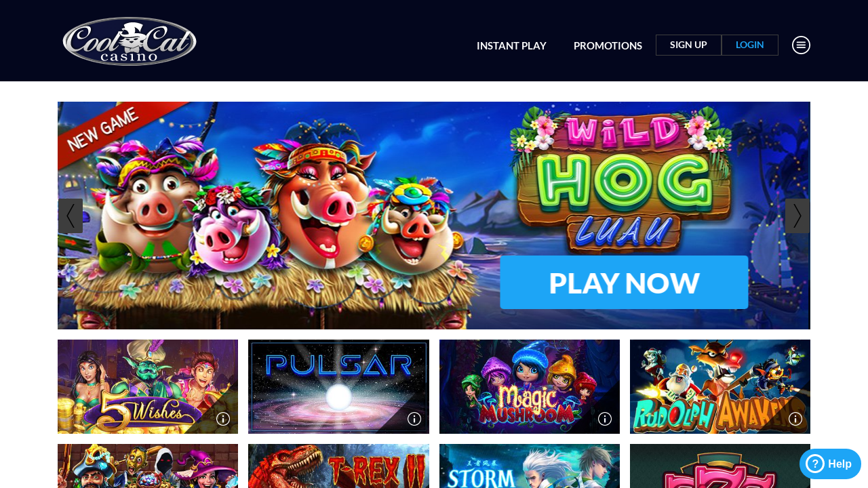The image size is (868, 488).
Task: Open the Storm Lords game thumbnail
Action: (530, 466)
